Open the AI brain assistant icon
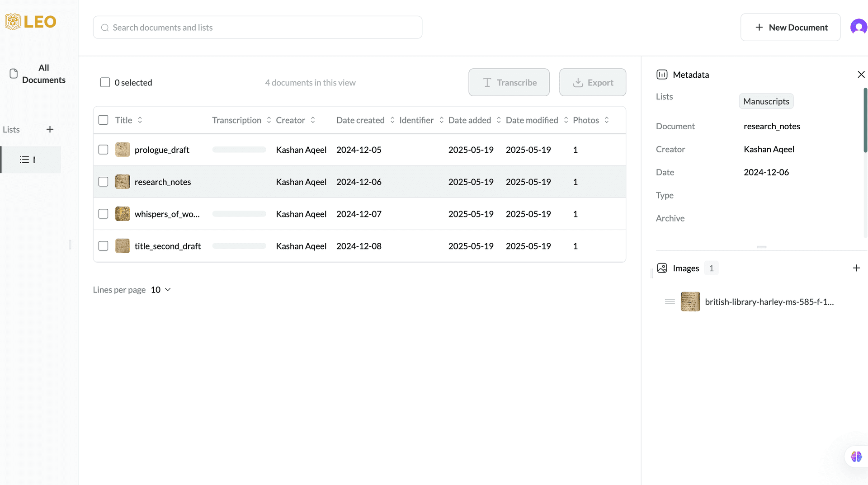The height and width of the screenshot is (485, 868). pos(856,457)
